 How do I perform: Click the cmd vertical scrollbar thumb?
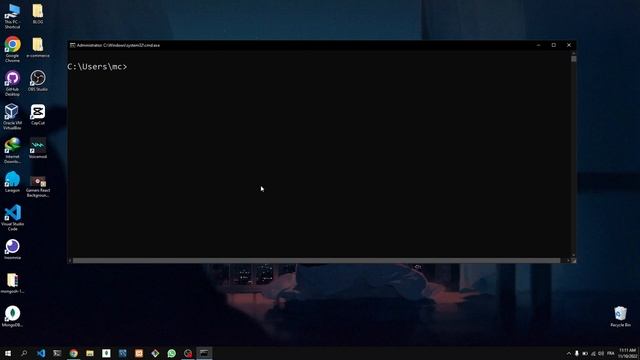click(573, 59)
